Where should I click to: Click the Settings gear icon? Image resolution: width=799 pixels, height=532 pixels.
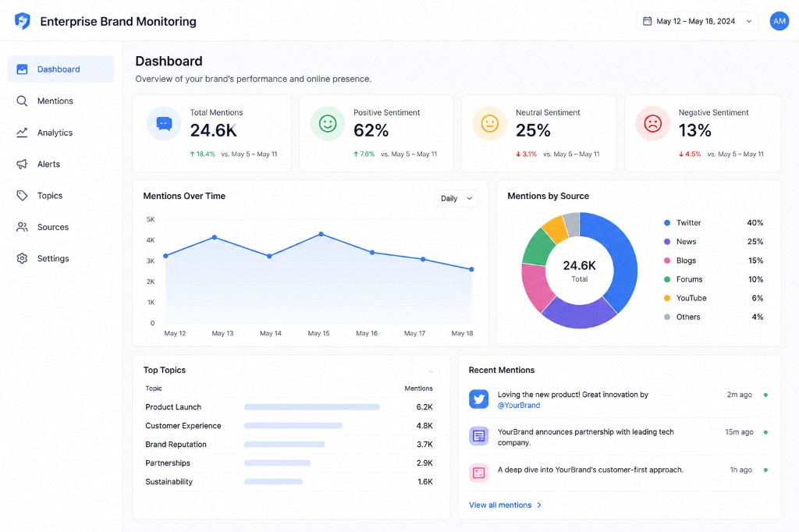22,258
